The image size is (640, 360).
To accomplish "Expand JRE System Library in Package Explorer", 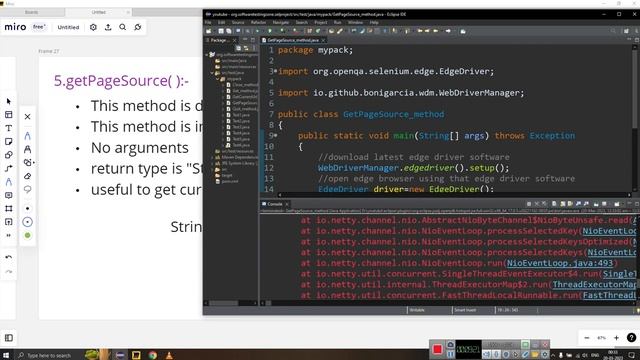I will 213,163.
